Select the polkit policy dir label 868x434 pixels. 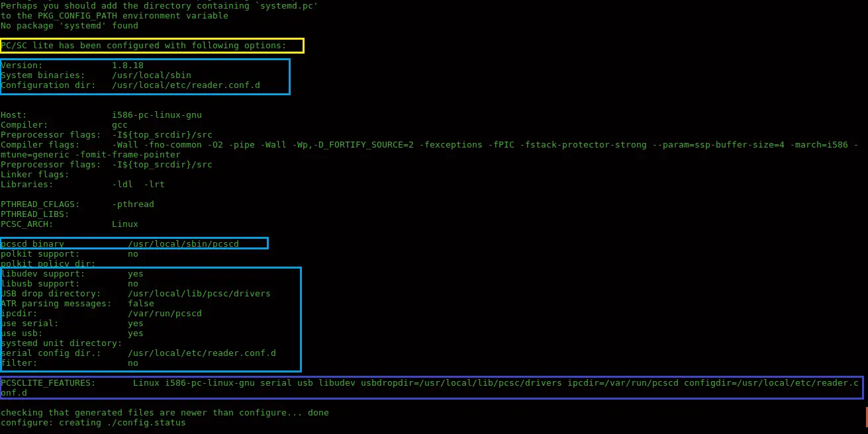pos(48,264)
